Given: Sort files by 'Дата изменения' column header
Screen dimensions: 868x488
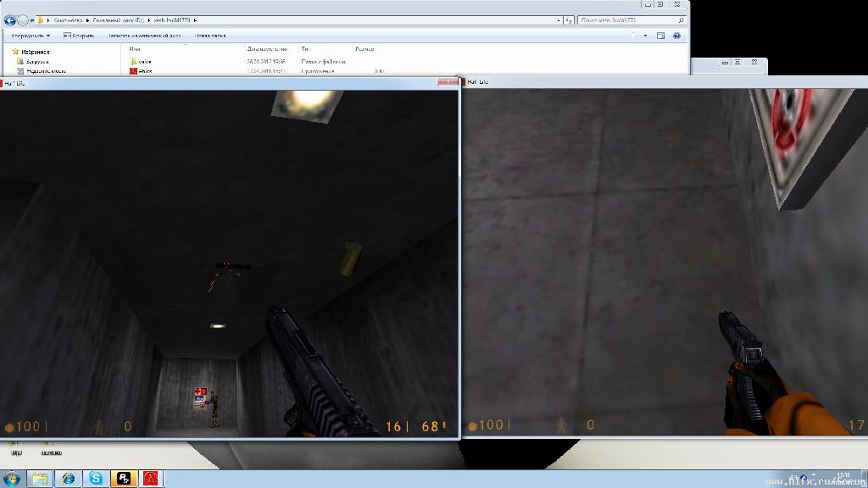Looking at the screenshot, I should tap(267, 48).
